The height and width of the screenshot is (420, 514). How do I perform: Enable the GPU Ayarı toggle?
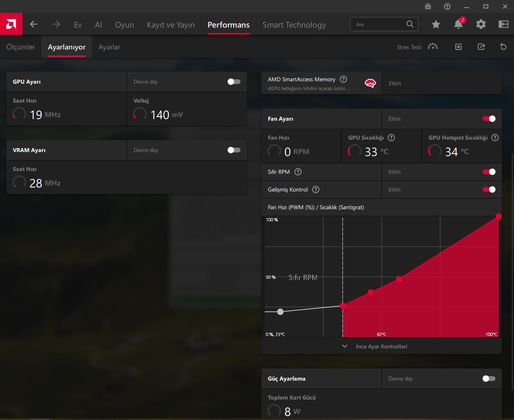coord(234,82)
